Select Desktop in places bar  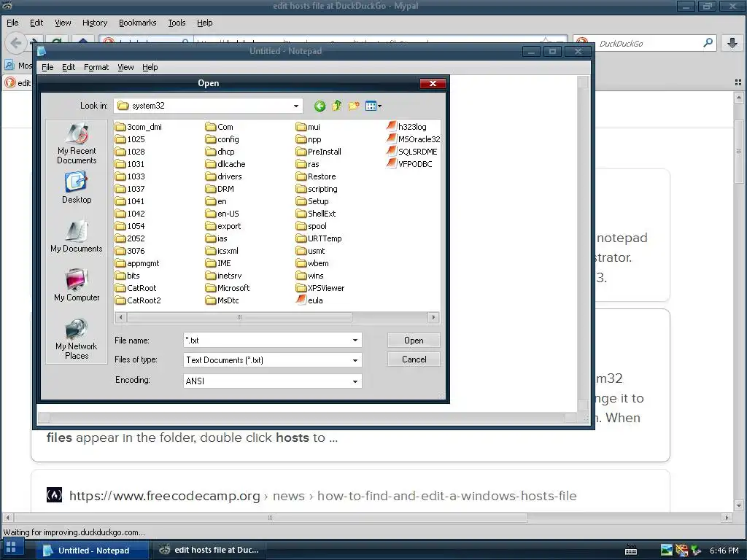[76, 188]
